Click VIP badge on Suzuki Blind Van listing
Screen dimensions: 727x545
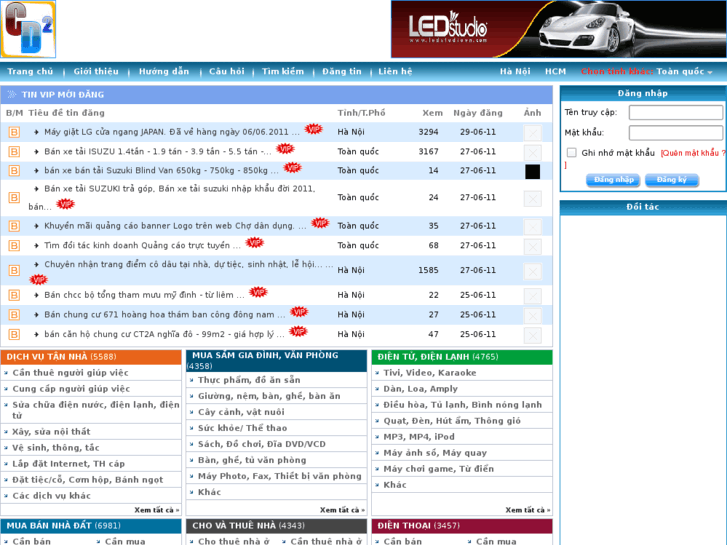292,167
